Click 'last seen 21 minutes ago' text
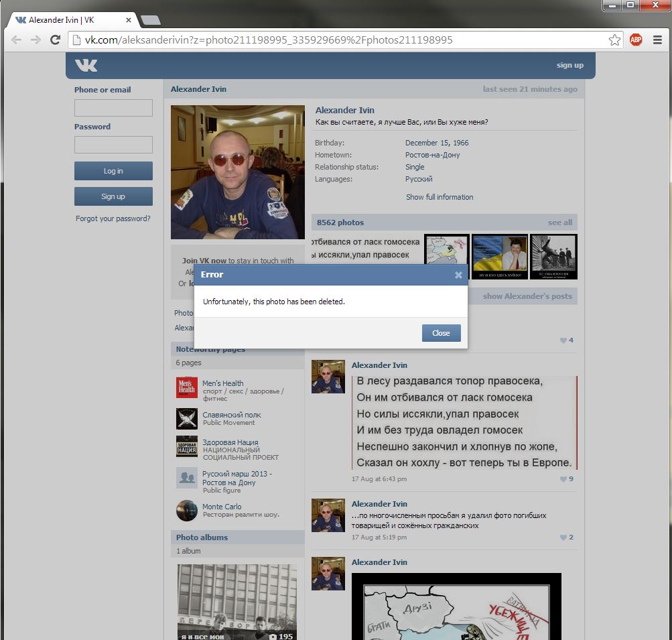Screen dimensions: 672x640 [x=530, y=89]
